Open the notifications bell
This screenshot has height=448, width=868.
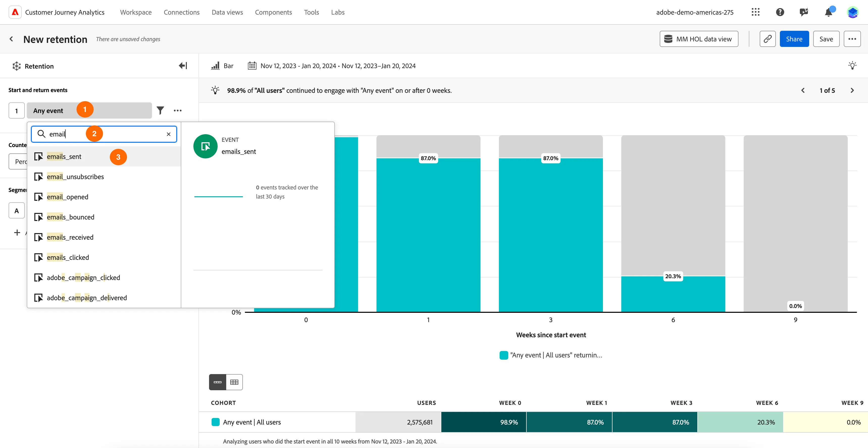point(829,12)
